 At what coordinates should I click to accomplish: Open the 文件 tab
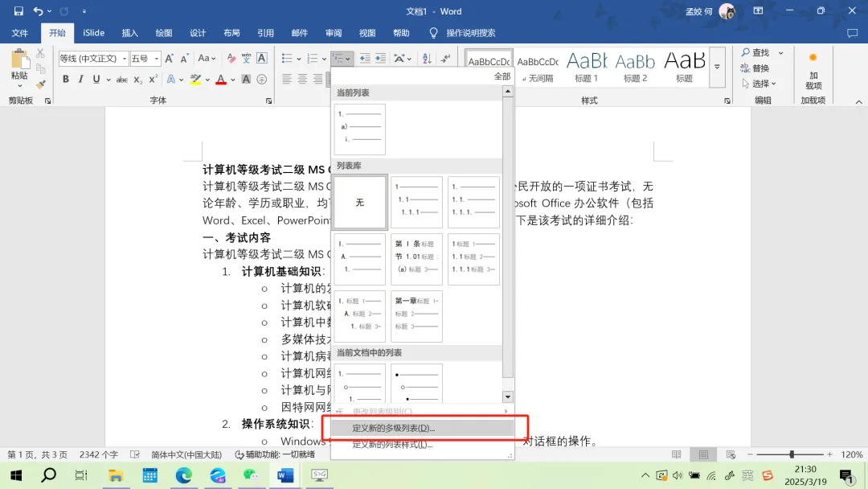click(x=20, y=33)
